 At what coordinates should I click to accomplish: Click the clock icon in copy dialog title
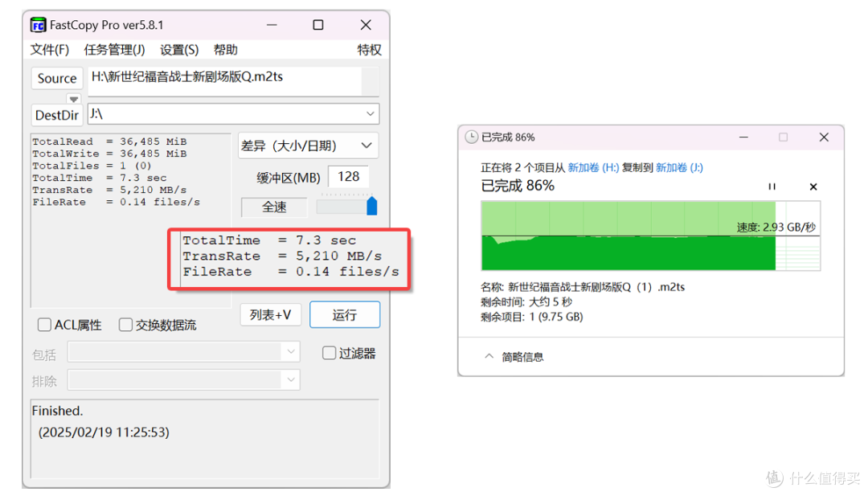pyautogui.click(x=471, y=137)
